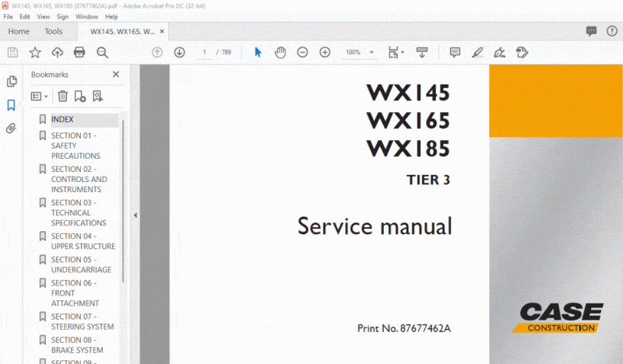623x364 pixels.
Task: Click the Save file icon
Action: click(x=12, y=52)
